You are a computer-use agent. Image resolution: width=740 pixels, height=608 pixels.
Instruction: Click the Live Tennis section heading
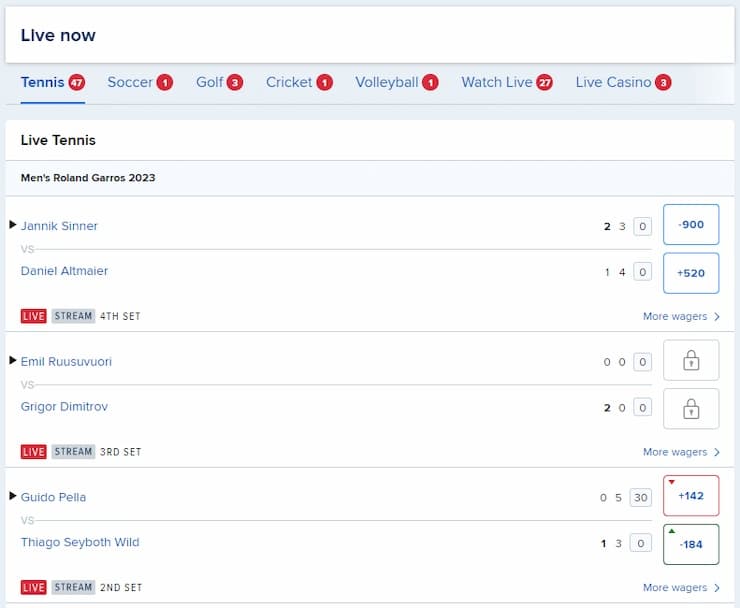[58, 140]
